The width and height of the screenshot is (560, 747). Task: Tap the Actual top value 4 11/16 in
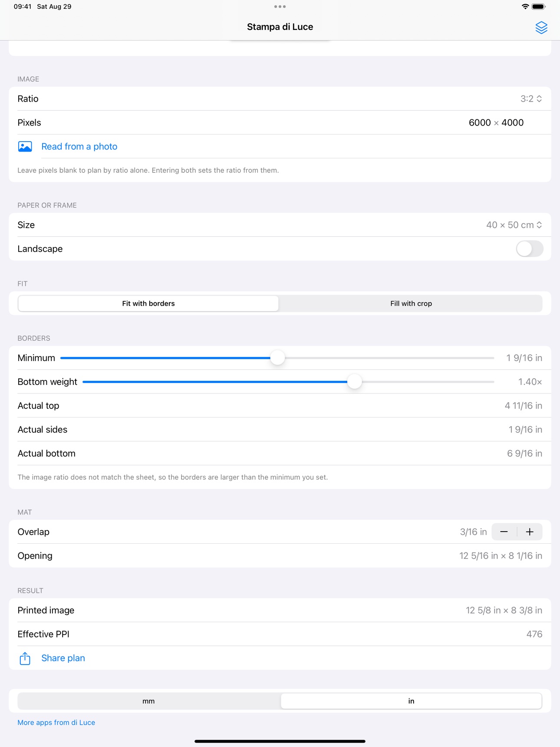523,406
